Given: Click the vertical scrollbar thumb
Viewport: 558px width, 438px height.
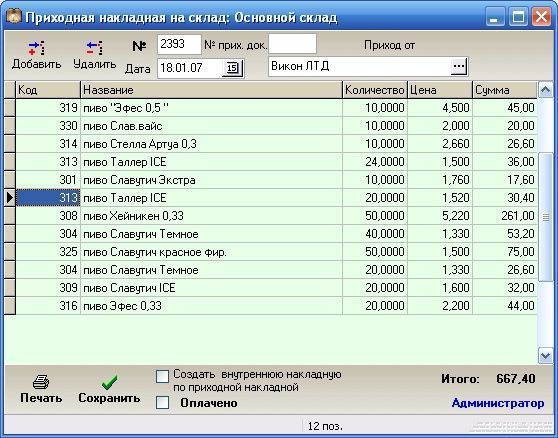Looking at the screenshot, I should [546, 217].
